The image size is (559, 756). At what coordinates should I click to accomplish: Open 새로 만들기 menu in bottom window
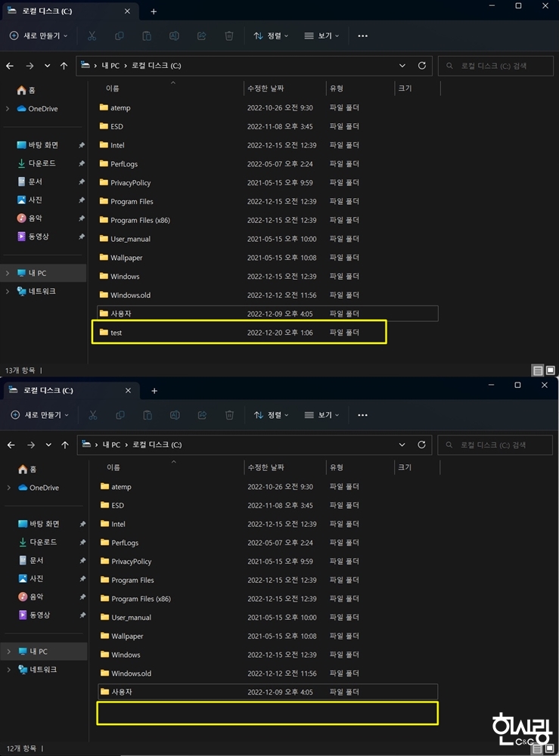pos(40,414)
